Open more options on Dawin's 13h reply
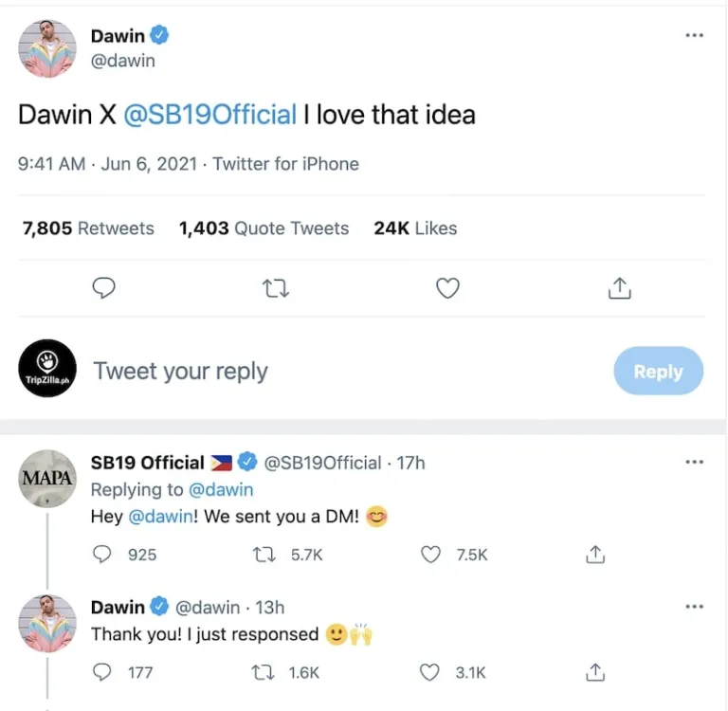 [x=694, y=607]
